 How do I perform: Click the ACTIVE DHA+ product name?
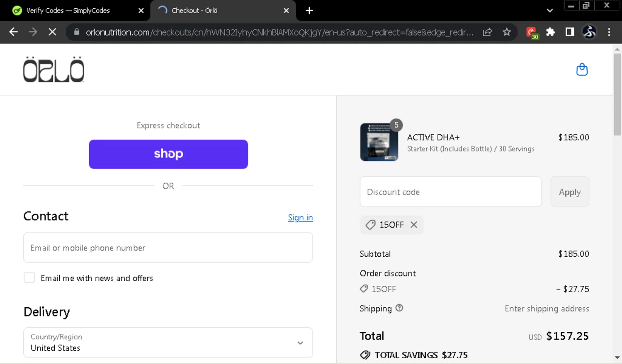click(x=433, y=137)
